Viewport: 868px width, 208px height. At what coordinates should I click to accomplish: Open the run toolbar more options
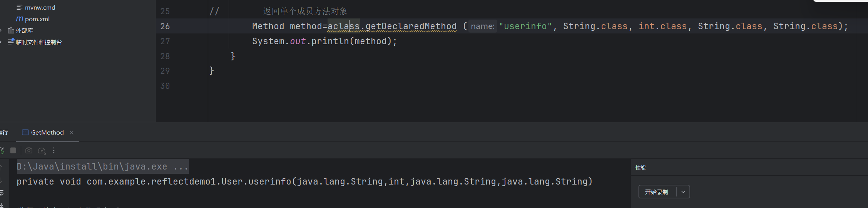(54, 150)
